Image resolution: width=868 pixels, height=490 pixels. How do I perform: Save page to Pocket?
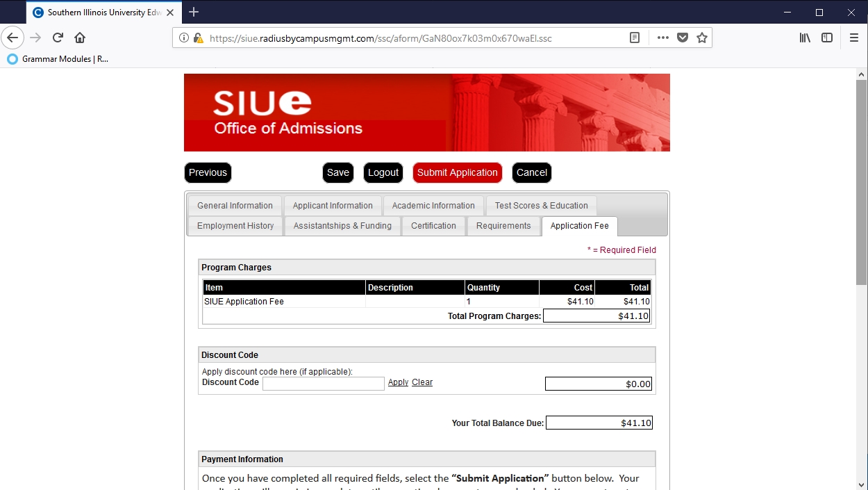(x=683, y=38)
